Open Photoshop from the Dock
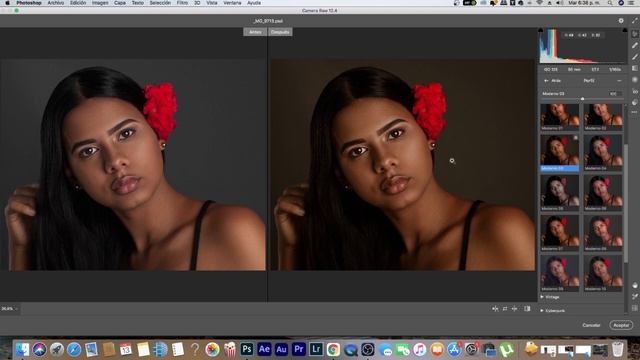Image resolution: width=640 pixels, height=360 pixels. (247, 349)
